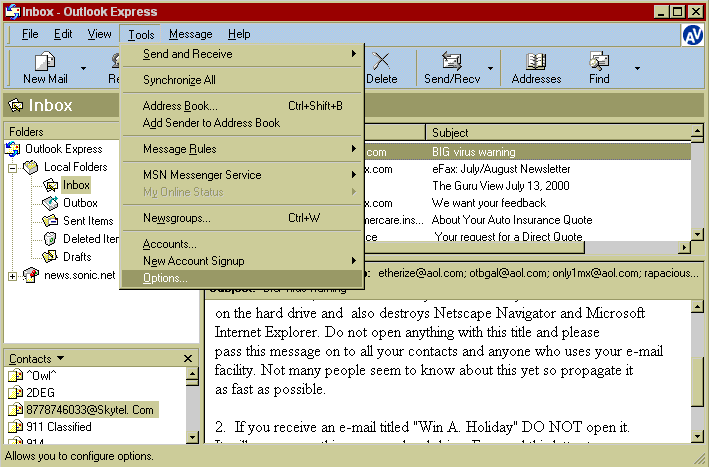
Task: Sort messages by Subject column header
Action: [558, 133]
